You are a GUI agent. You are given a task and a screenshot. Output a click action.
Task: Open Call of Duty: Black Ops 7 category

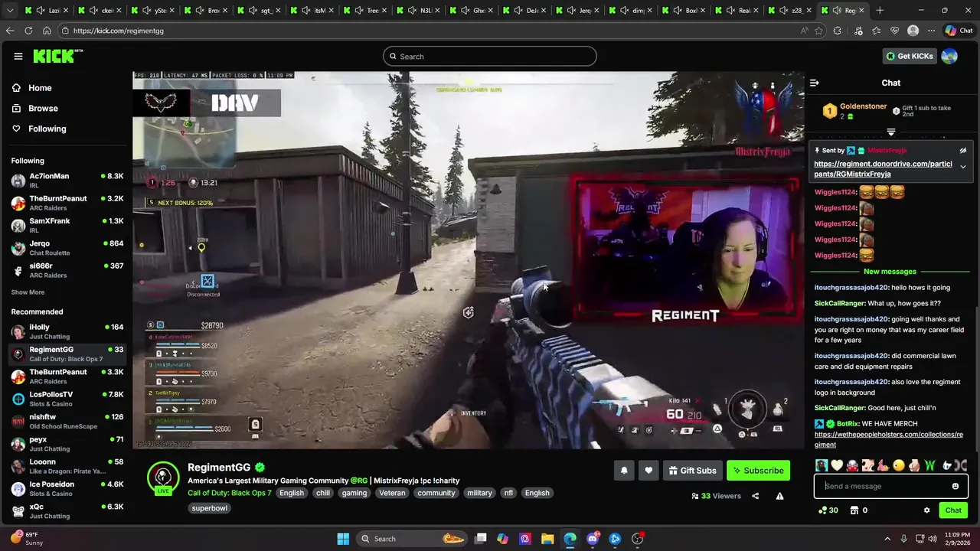click(230, 493)
